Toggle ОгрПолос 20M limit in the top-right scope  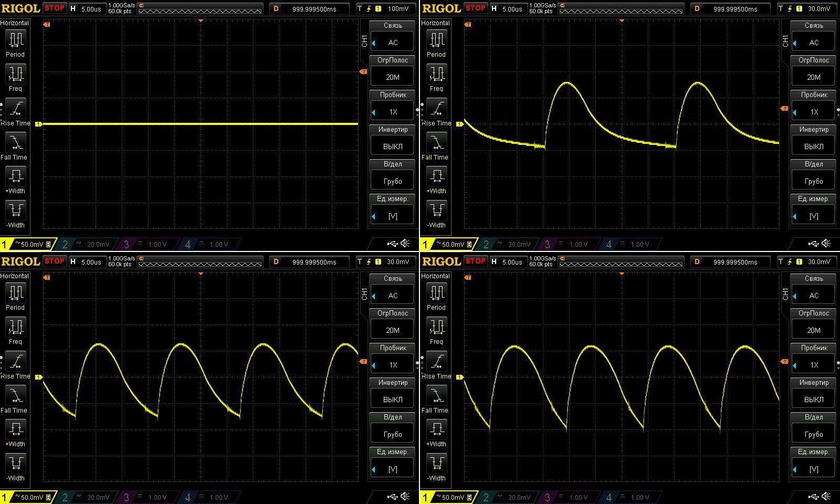(814, 71)
